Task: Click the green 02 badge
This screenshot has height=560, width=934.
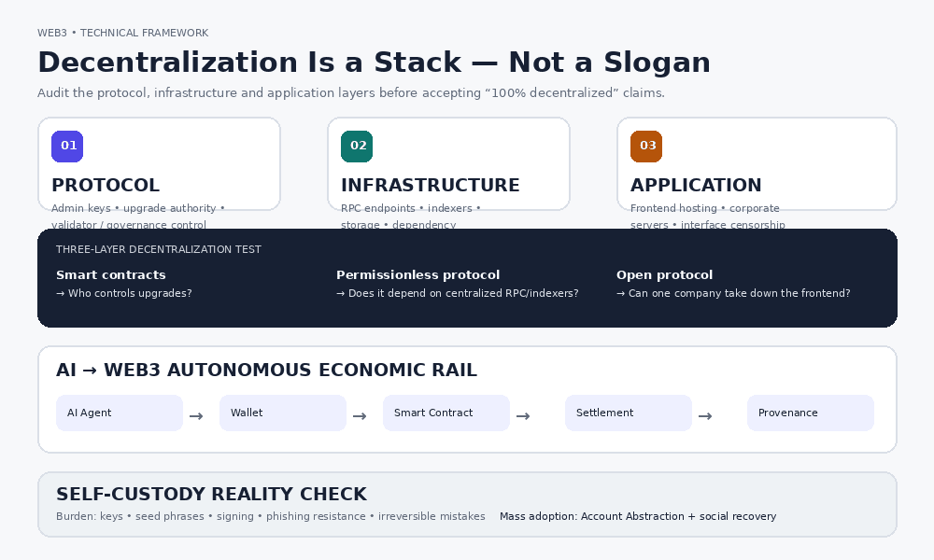Action: click(x=357, y=147)
